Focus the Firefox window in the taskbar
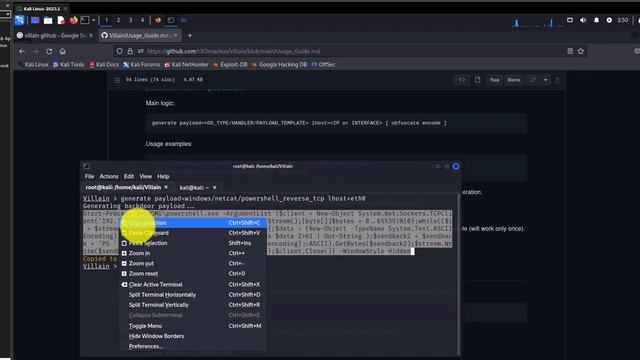Image resolution: width=640 pixels, height=360 pixels. point(158,20)
